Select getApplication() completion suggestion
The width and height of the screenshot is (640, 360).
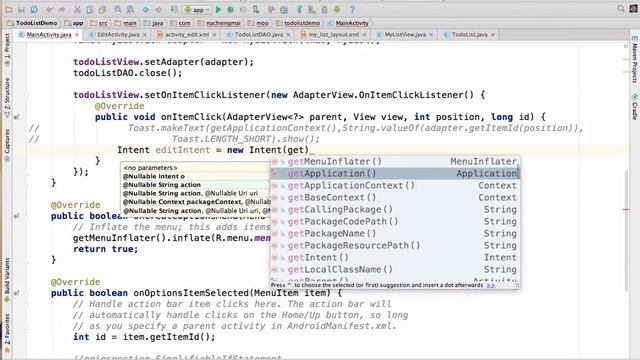click(x=395, y=173)
